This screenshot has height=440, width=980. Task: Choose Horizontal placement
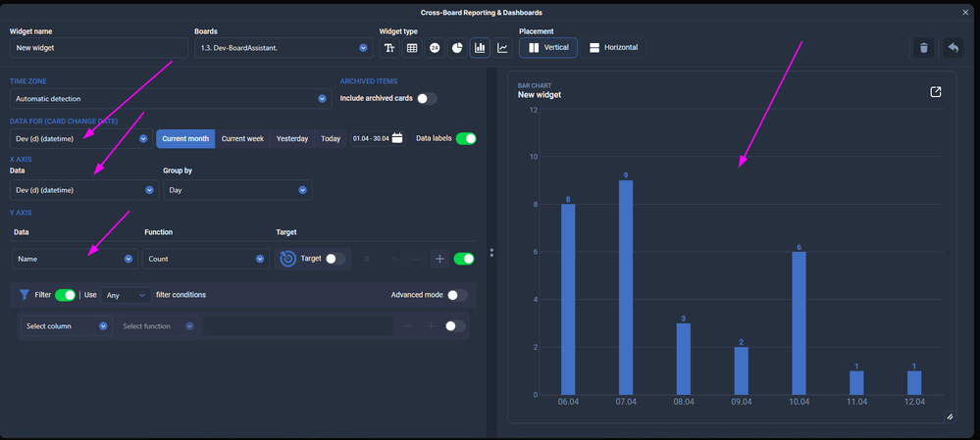pyautogui.click(x=613, y=47)
